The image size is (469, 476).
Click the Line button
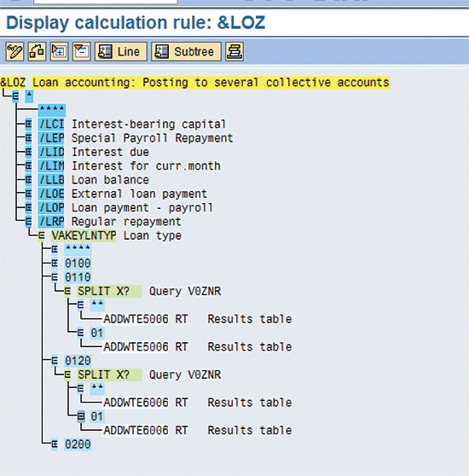[121, 51]
